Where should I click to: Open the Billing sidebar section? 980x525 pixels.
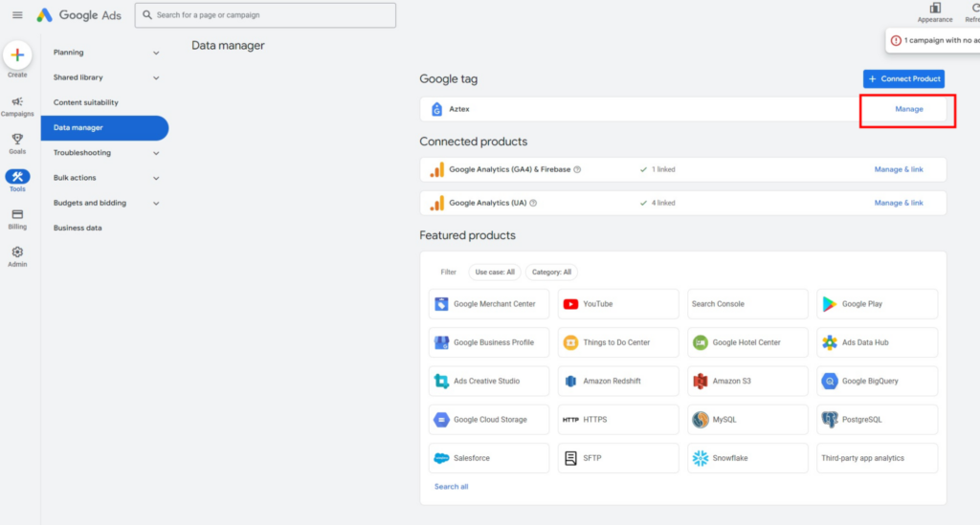pos(17,219)
